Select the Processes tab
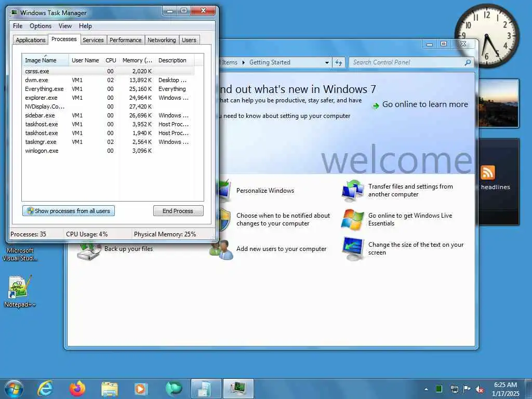532x399 pixels. click(64, 39)
